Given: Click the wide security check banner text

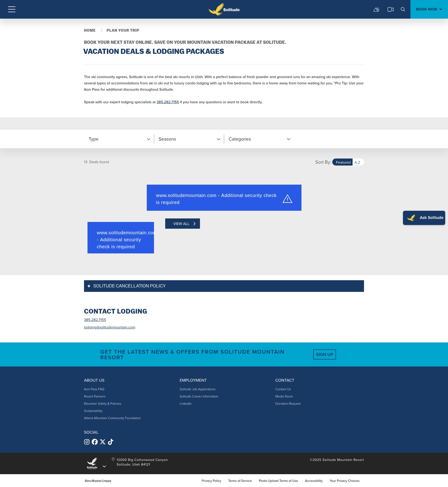Looking at the screenshot, I should click(216, 199).
